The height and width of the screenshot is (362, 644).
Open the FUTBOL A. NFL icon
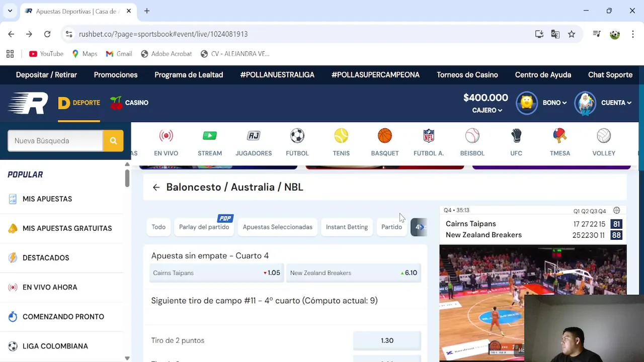[x=429, y=136]
